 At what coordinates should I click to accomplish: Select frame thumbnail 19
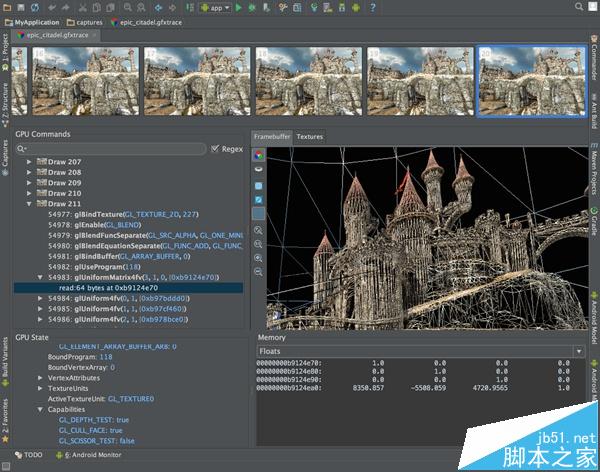coord(420,81)
